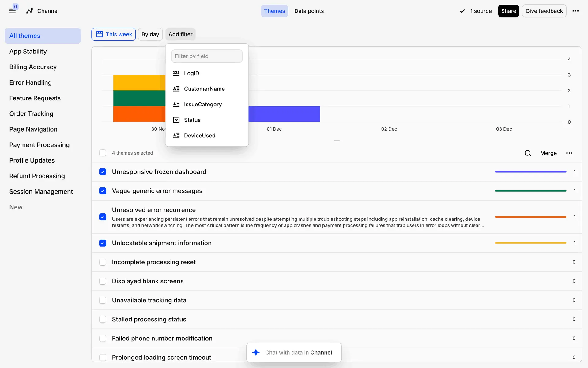Image resolution: width=588 pixels, height=368 pixels.
Task: Open the By day grouping dropdown
Action: [x=150, y=34]
